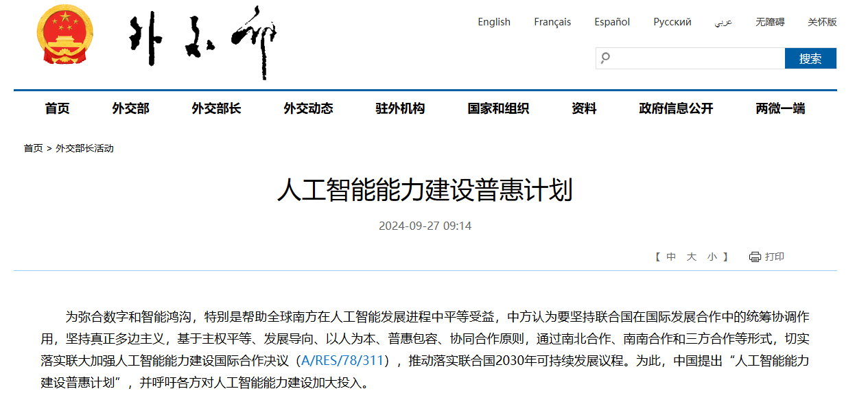
Task: Click the magnifier icon in search box
Action: [605, 58]
